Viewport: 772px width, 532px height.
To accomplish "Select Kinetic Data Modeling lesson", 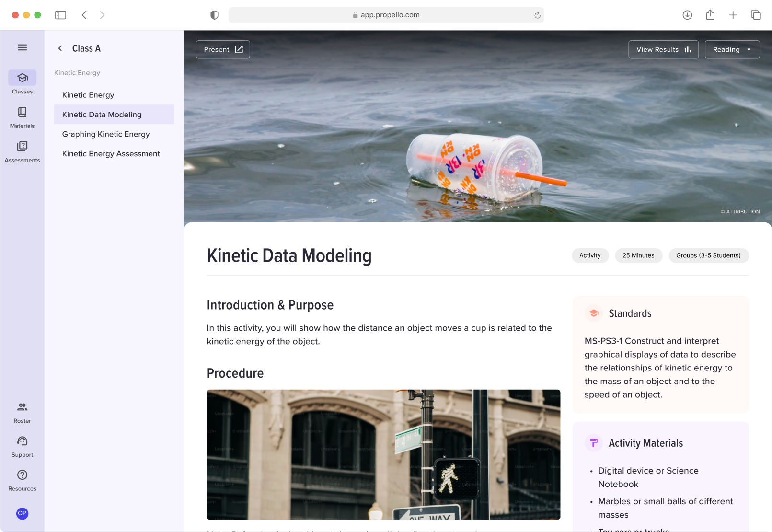I will coord(114,115).
